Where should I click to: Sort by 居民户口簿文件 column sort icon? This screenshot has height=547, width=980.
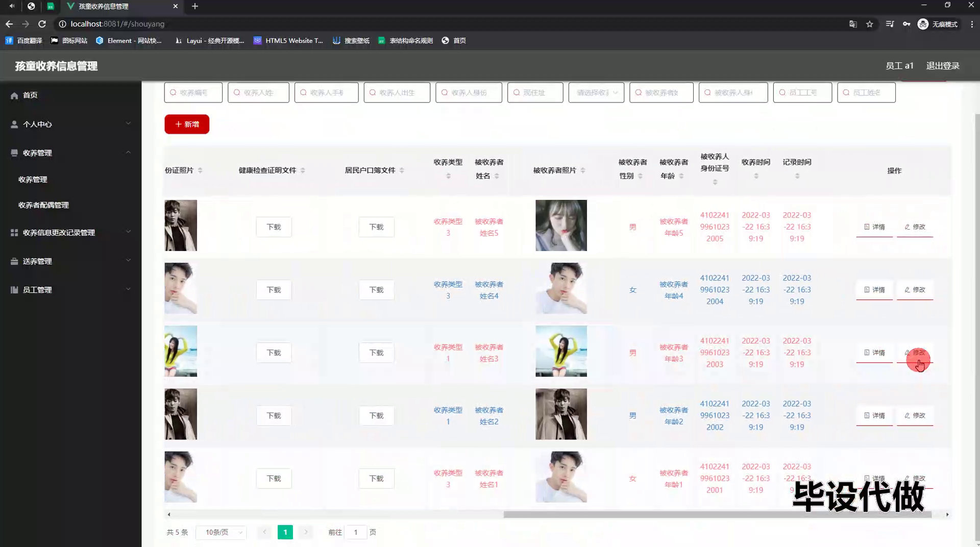402,170
